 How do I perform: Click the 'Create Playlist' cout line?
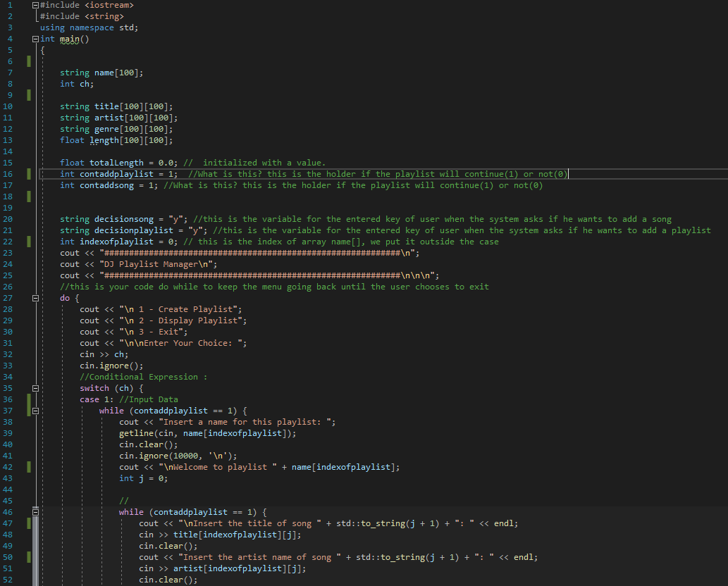coord(161,309)
